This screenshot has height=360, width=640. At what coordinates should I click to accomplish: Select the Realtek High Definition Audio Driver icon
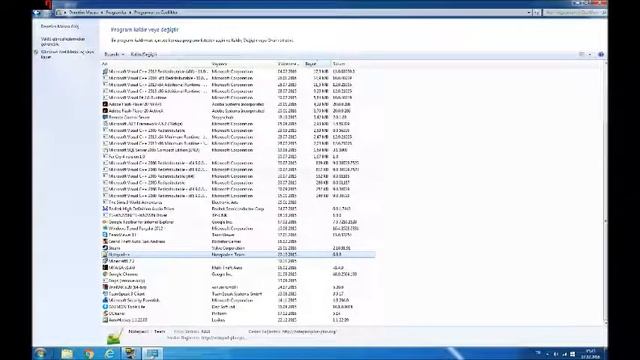click(105, 209)
